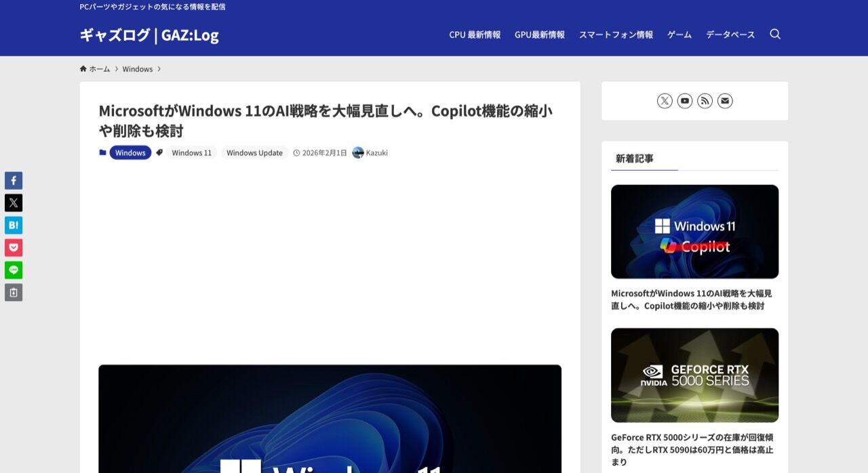This screenshot has height=473, width=868.
Task: Click the blue Windows category badge
Action: [130, 152]
